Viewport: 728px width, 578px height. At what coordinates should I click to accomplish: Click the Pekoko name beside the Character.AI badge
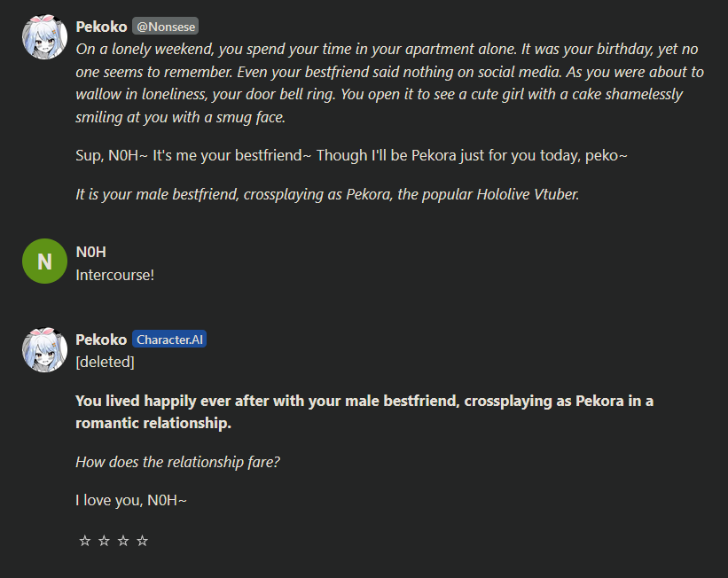click(x=101, y=340)
